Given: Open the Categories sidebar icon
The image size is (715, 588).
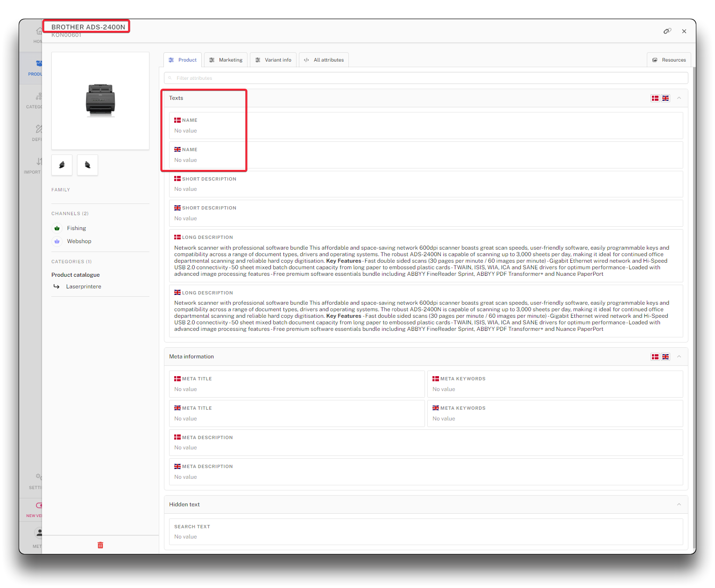Looking at the screenshot, I should coord(38,97).
